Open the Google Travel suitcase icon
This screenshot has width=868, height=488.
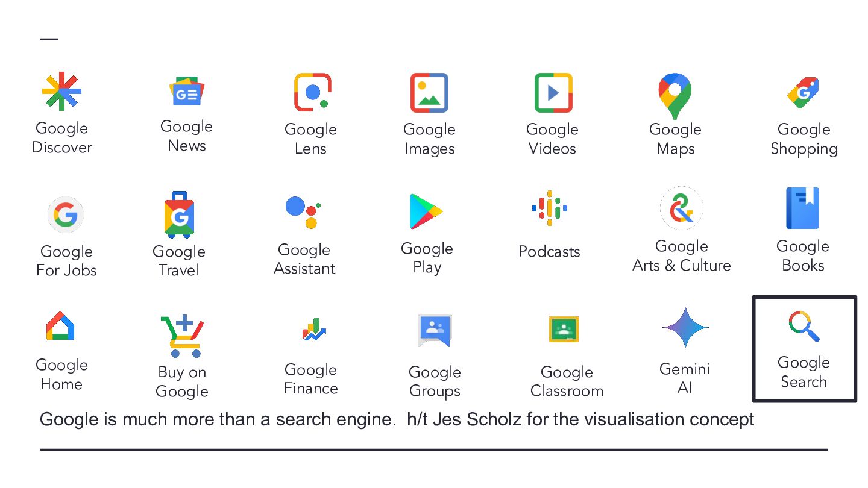pyautogui.click(x=179, y=214)
